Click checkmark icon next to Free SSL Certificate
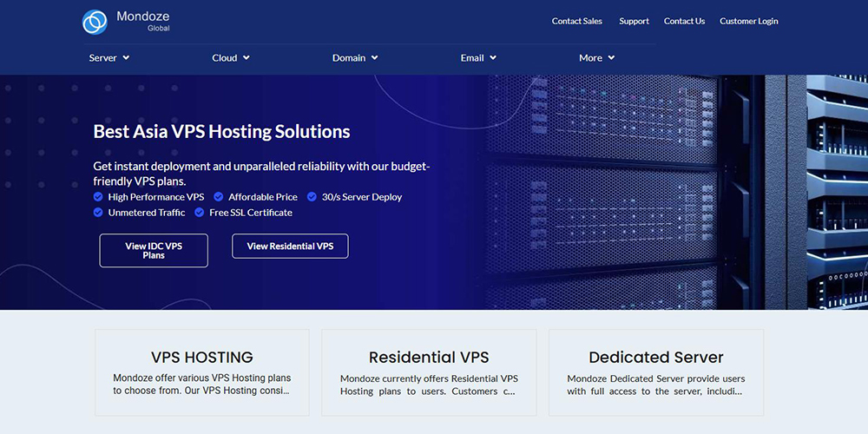This screenshot has height=434, width=868. tap(200, 212)
